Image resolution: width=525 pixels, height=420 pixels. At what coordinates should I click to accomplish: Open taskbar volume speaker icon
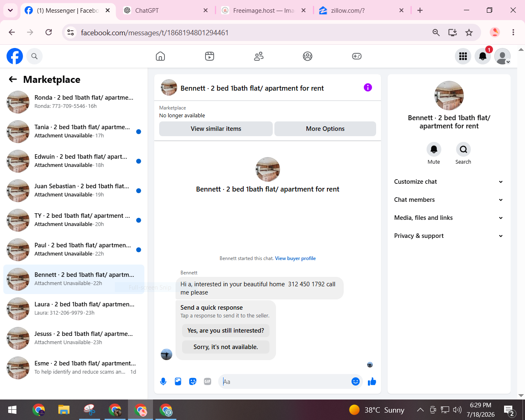[x=457, y=410]
